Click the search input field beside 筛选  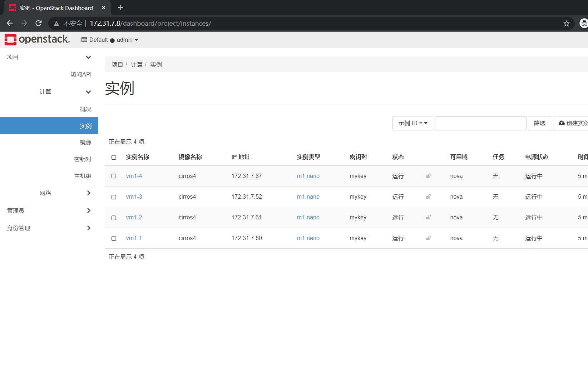click(480, 123)
